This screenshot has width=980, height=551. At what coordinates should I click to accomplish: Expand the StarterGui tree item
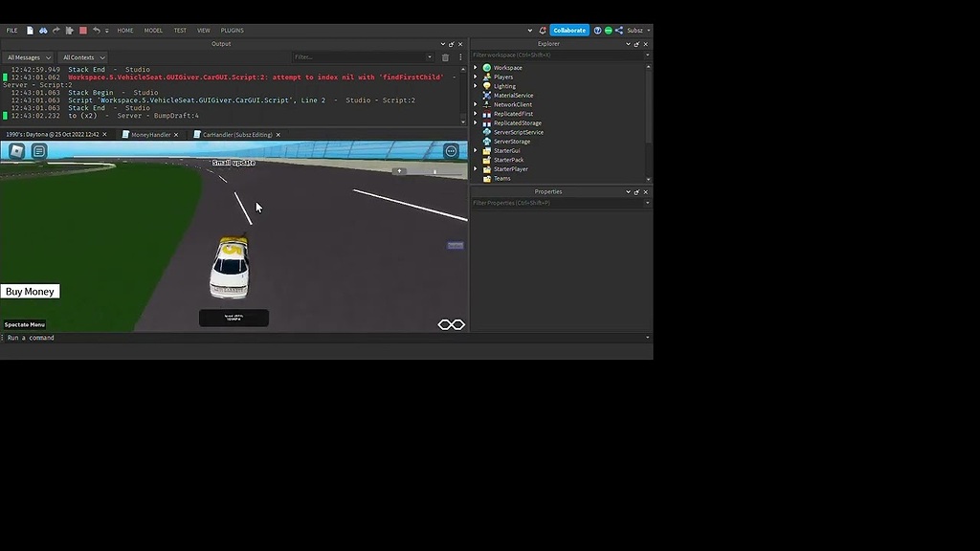coord(475,150)
